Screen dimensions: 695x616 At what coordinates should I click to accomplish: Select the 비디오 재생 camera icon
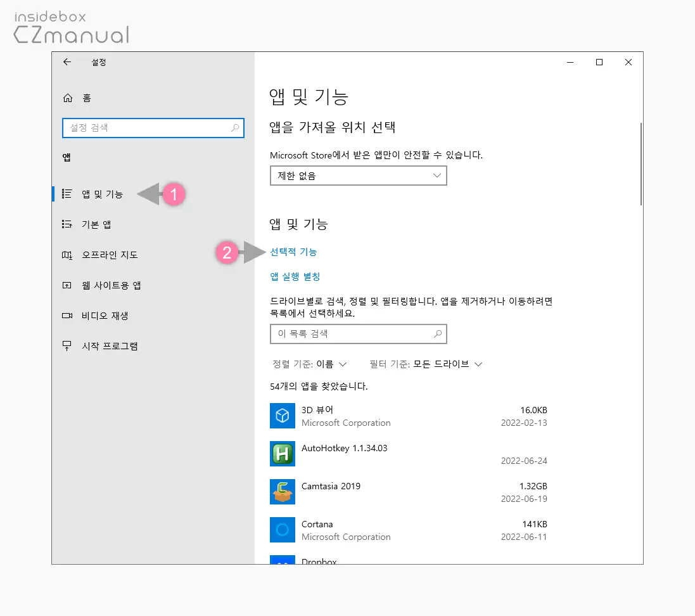pyautogui.click(x=67, y=316)
